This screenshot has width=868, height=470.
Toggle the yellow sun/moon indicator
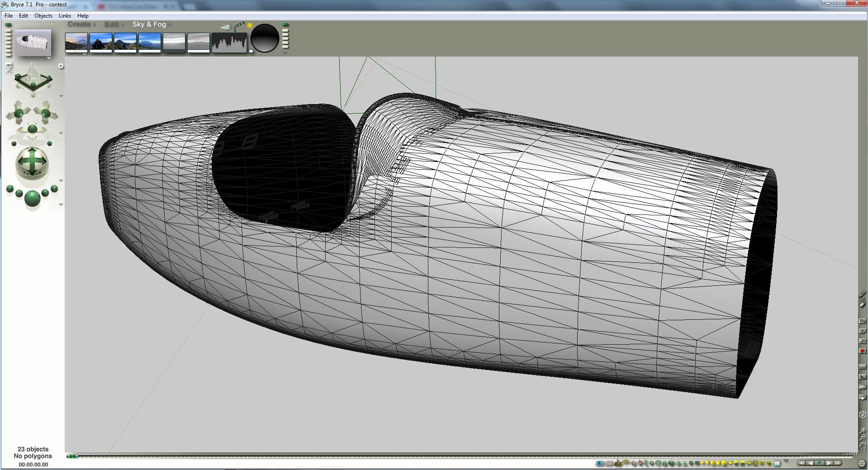click(249, 26)
